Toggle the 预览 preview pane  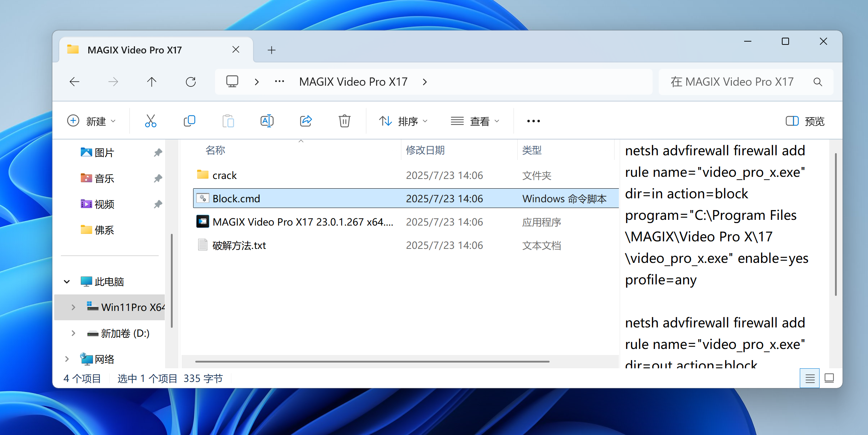[x=805, y=121]
